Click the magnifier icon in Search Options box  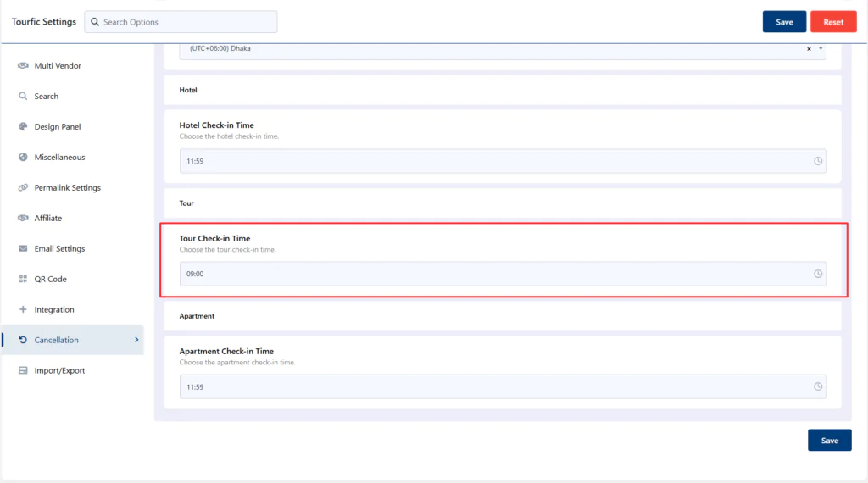pos(95,22)
